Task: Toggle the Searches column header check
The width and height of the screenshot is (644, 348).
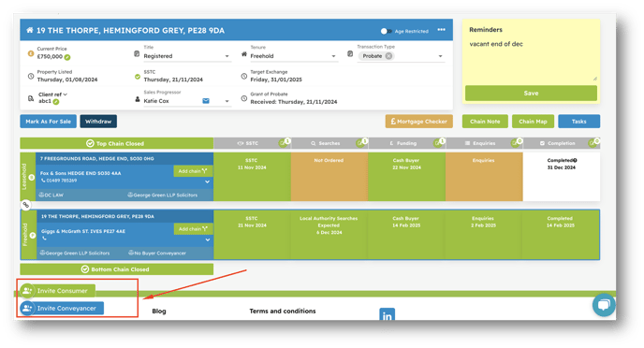Action: tap(359, 143)
